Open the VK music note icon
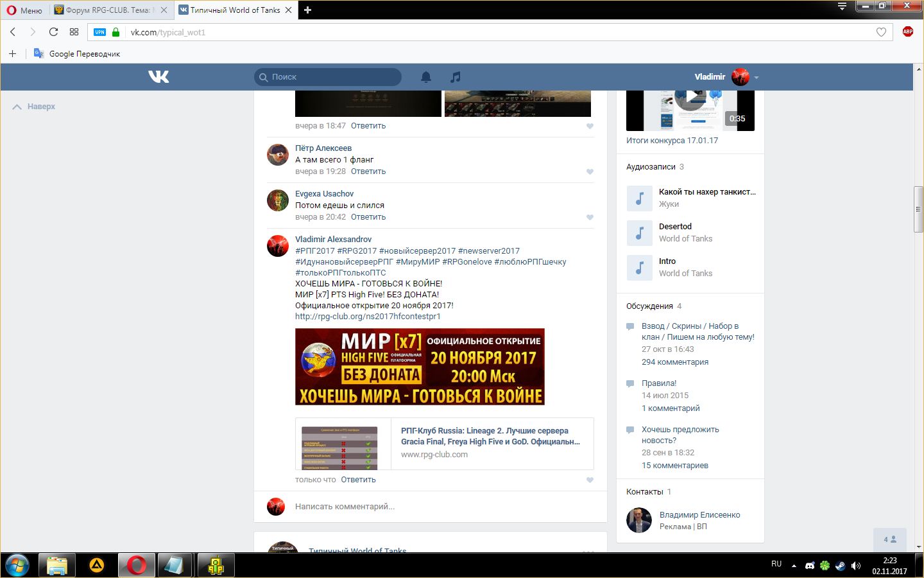This screenshot has height=578, width=924. tap(456, 77)
